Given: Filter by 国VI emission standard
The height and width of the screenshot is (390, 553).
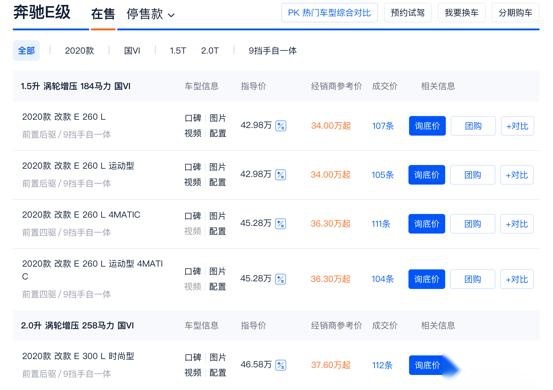Looking at the screenshot, I should click(x=132, y=51).
